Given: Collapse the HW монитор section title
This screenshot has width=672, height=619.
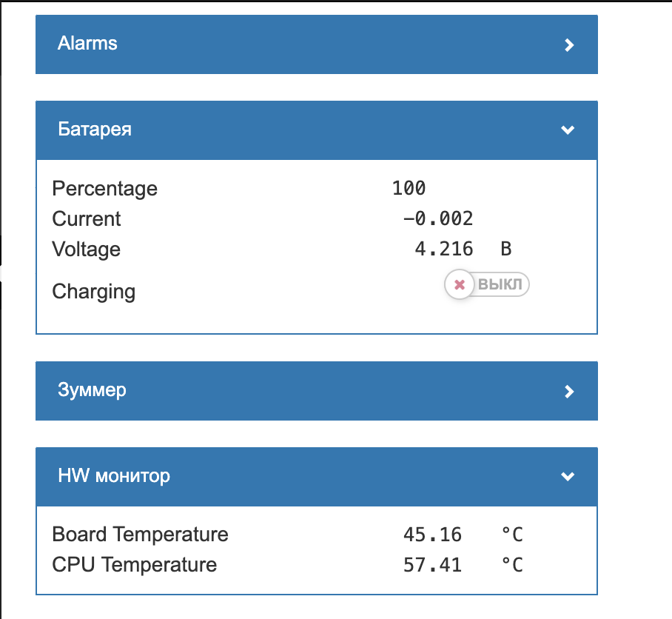Looking at the screenshot, I should tap(114, 475).
